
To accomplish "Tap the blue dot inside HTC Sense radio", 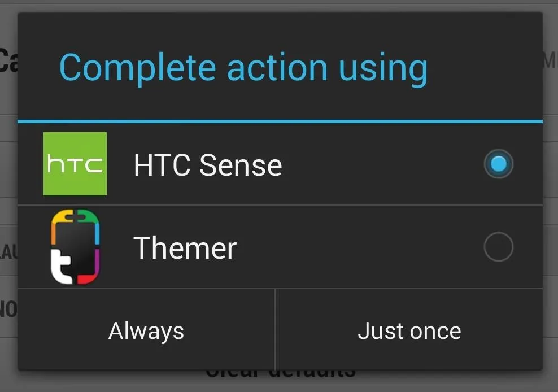I will click(x=498, y=164).
